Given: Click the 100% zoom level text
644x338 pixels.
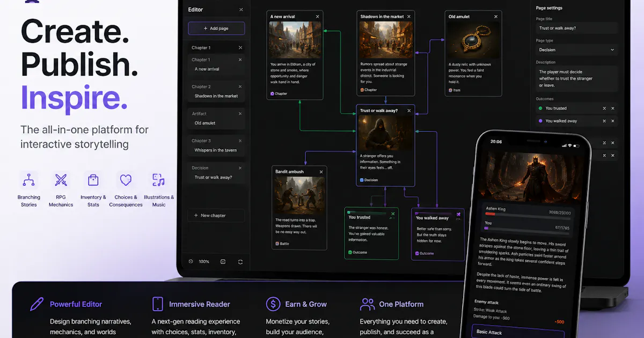Looking at the screenshot, I should 204,262.
